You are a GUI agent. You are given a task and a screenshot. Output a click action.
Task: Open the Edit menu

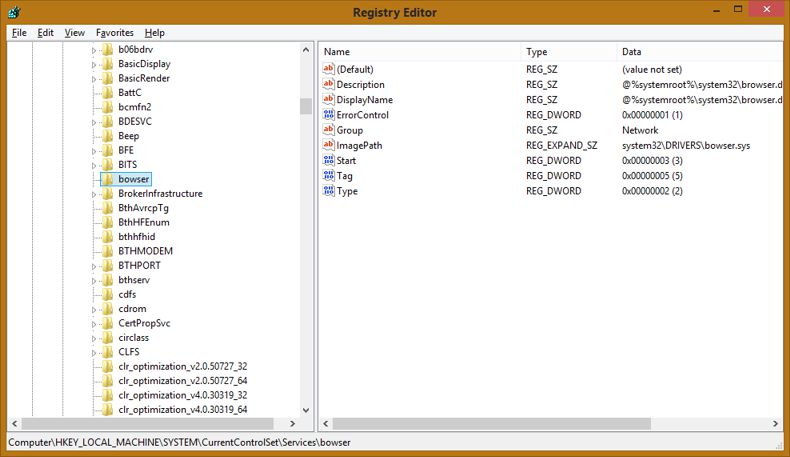point(45,33)
